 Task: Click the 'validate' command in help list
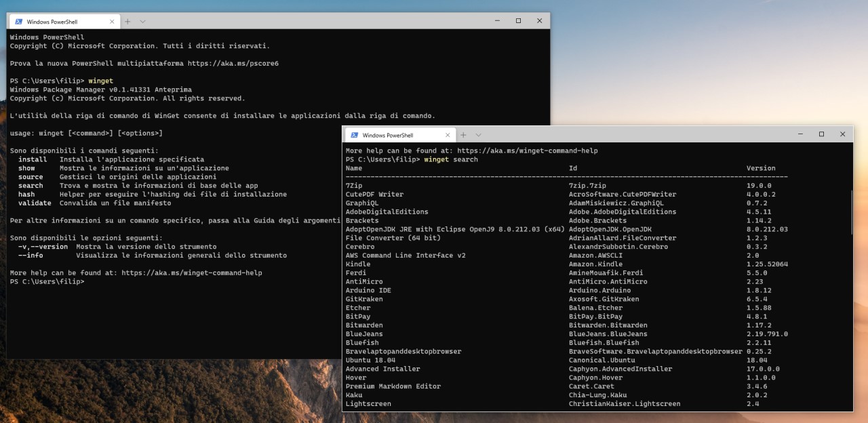35,203
